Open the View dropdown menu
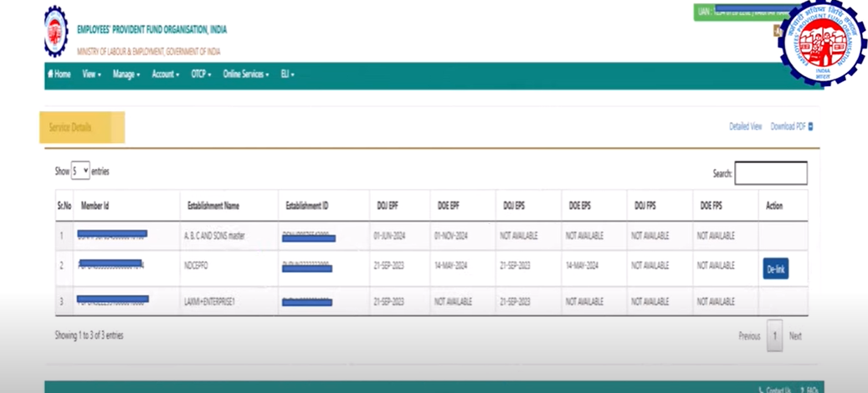 pos(91,74)
